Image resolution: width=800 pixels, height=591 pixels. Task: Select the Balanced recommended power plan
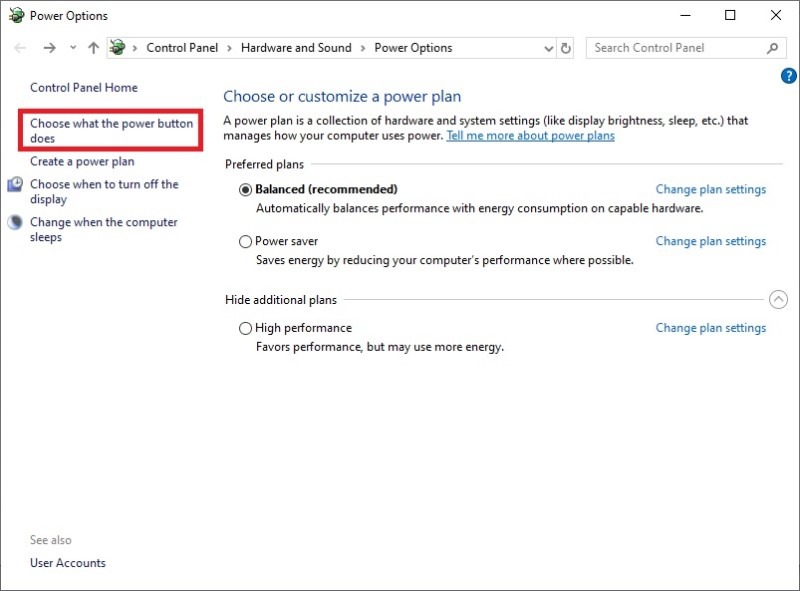245,189
